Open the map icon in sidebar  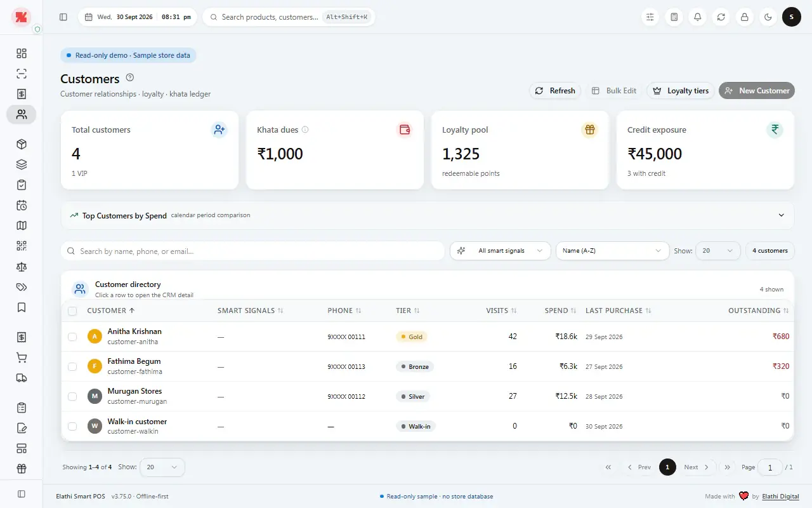(22, 225)
